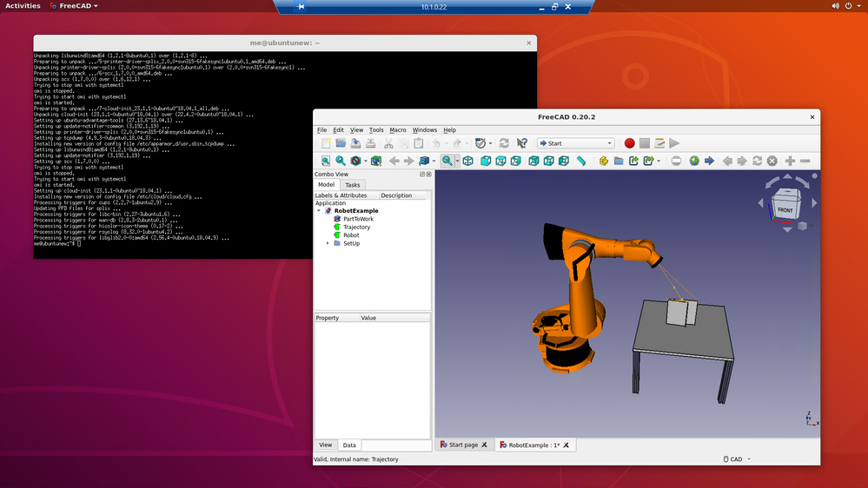Switch to the View property tab
Viewport: 868px width, 488px height.
[326, 445]
